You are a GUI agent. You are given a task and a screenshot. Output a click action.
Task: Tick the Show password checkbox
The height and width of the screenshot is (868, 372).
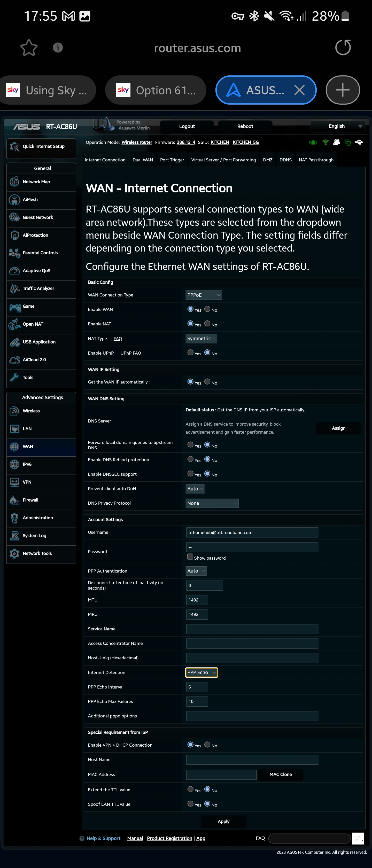[x=190, y=557]
